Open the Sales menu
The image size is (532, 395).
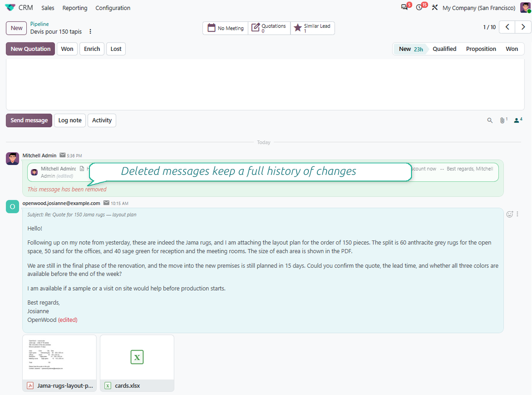[x=48, y=8]
